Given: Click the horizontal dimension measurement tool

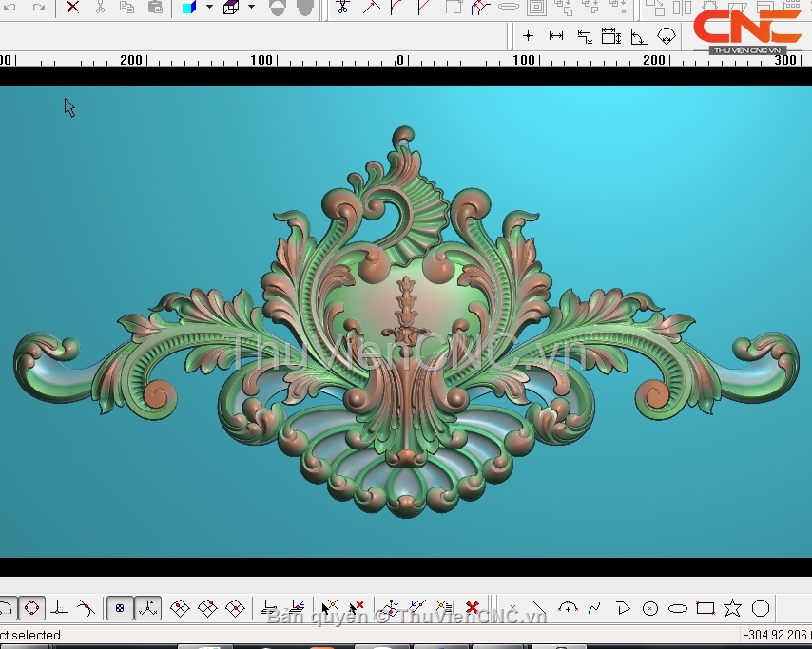Looking at the screenshot, I should (556, 36).
